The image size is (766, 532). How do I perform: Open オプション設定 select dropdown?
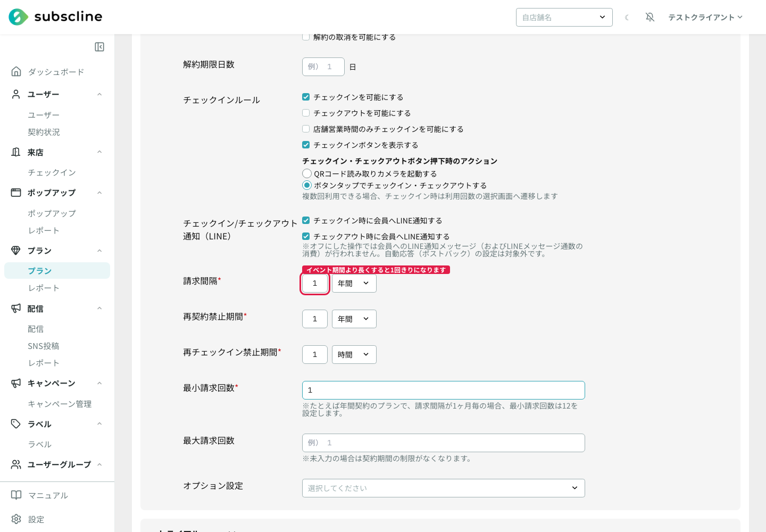point(444,488)
